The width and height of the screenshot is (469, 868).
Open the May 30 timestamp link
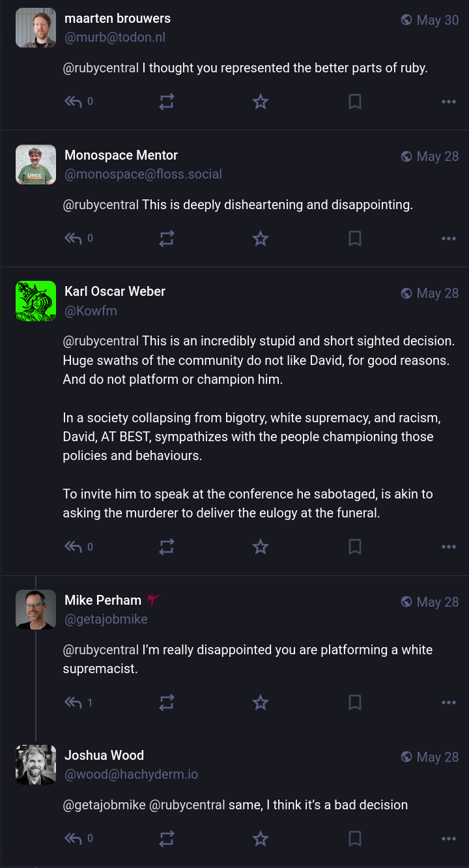tap(437, 20)
